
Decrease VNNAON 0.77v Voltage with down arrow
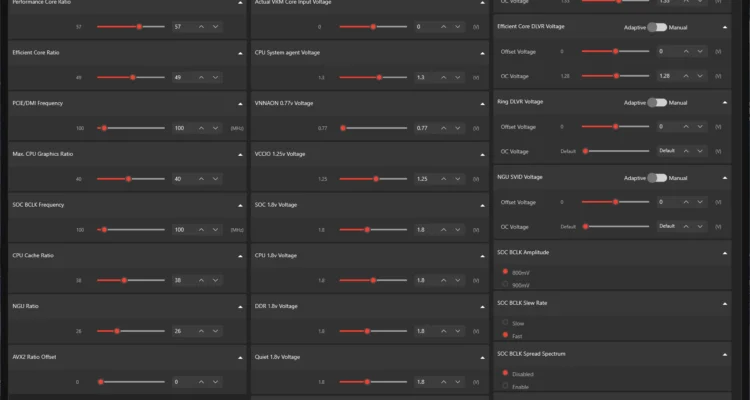[458, 128]
